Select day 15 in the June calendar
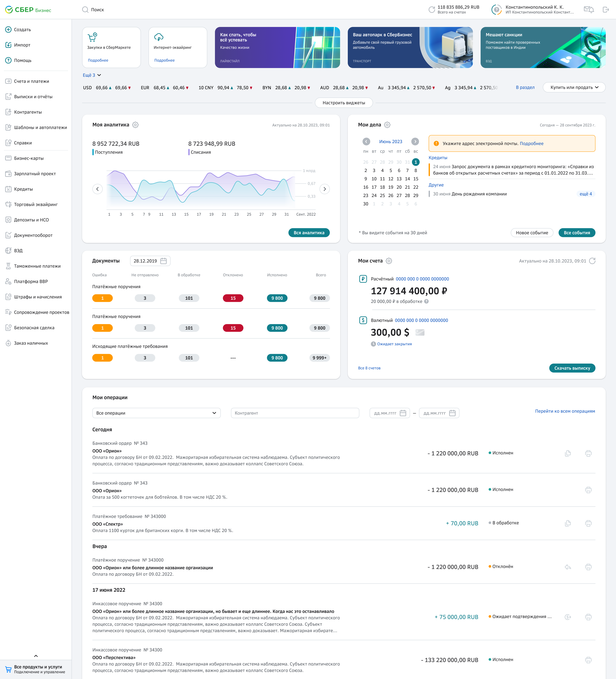 tap(416, 179)
